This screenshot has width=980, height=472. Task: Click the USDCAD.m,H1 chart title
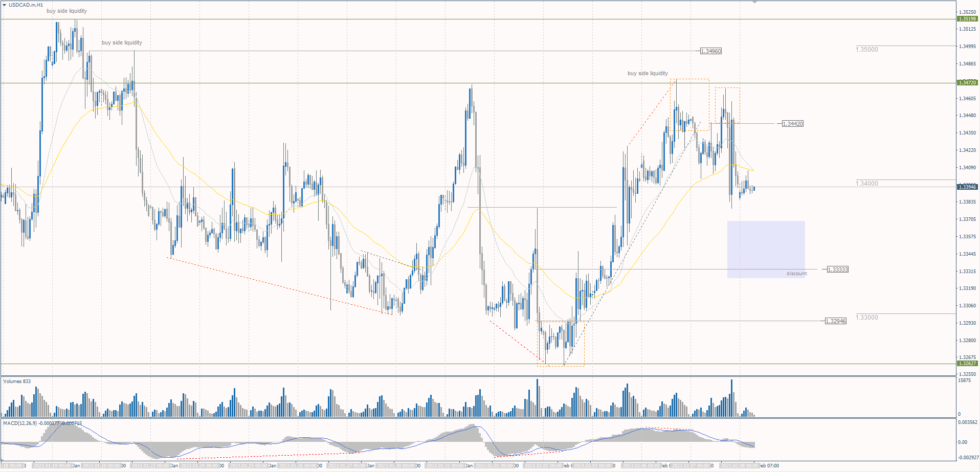(26, 5)
